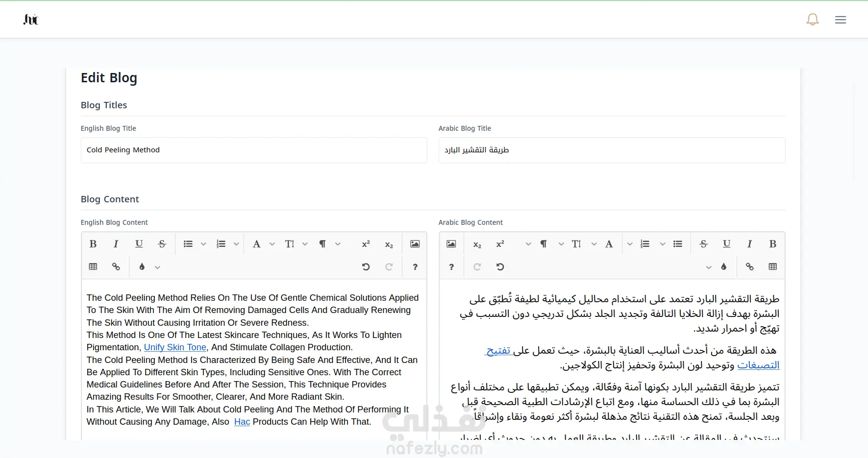Click paragraph format icon in English editor
Screen dimensions: 868x458
click(322, 244)
